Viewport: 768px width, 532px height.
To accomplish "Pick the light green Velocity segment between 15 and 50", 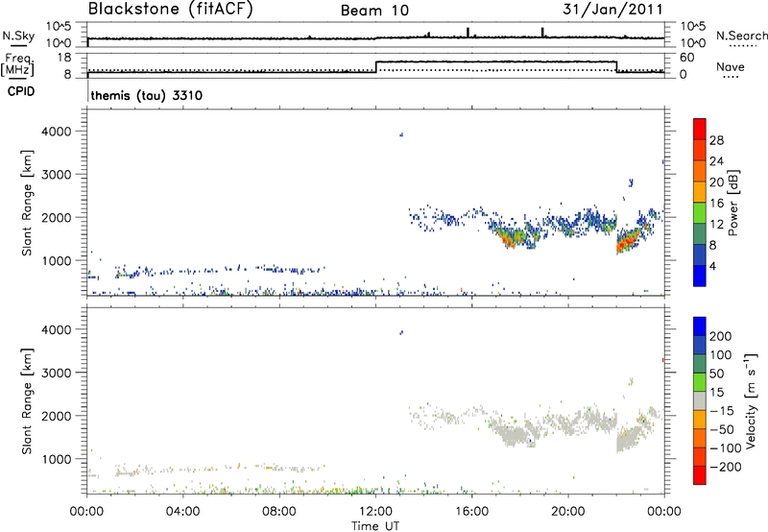I will pos(700,382).
